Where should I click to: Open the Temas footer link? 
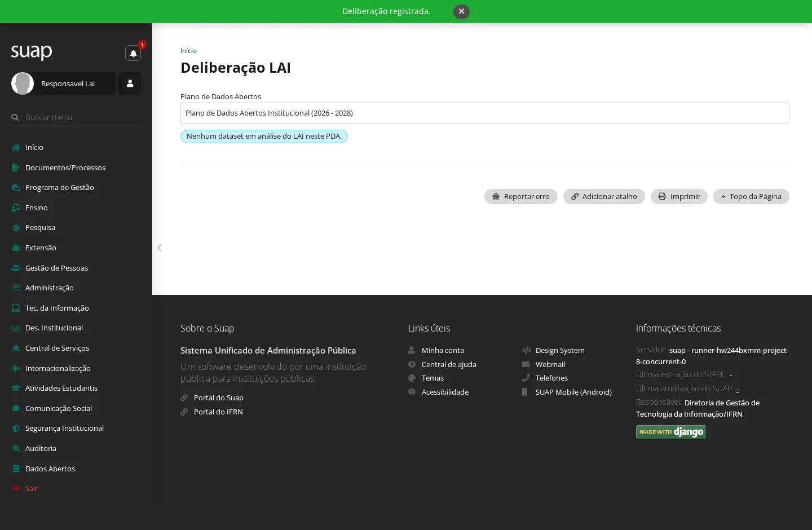tap(433, 378)
